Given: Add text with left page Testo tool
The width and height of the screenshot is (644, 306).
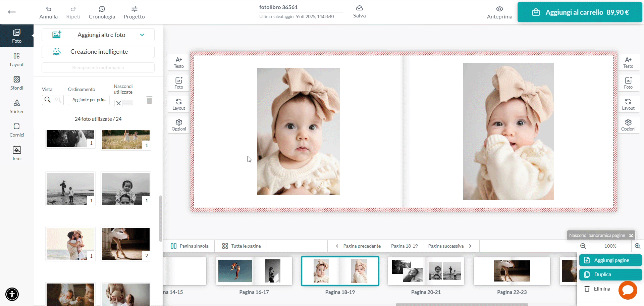Looking at the screenshot, I should (x=179, y=62).
